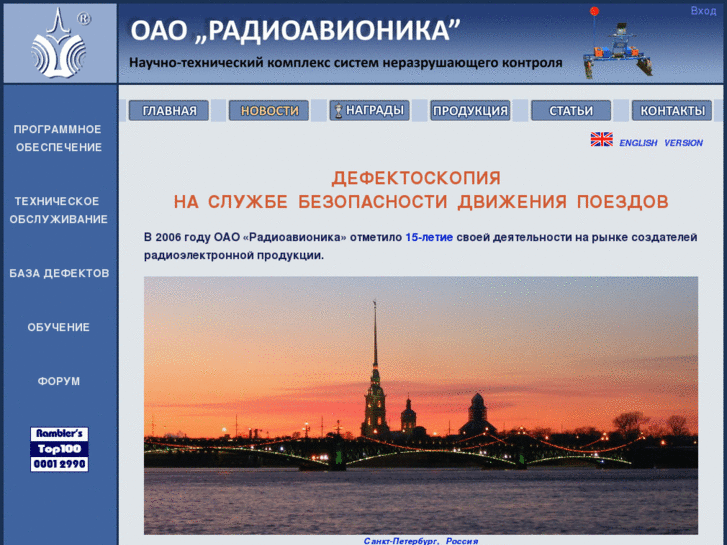Open ТЕХНИЧЕСКОЕ ОБСЛУЖИВАНИЕ sidebar link
This screenshot has width=727, height=545.
coord(58,210)
